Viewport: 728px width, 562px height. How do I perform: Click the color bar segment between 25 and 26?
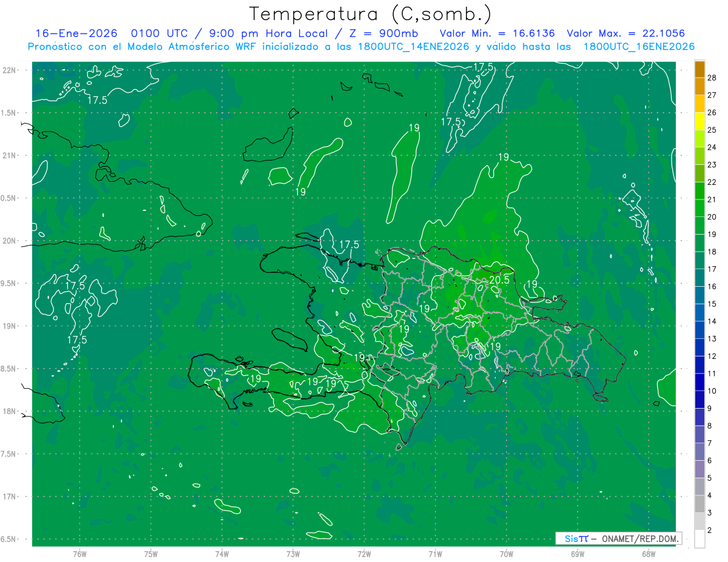pyautogui.click(x=700, y=121)
